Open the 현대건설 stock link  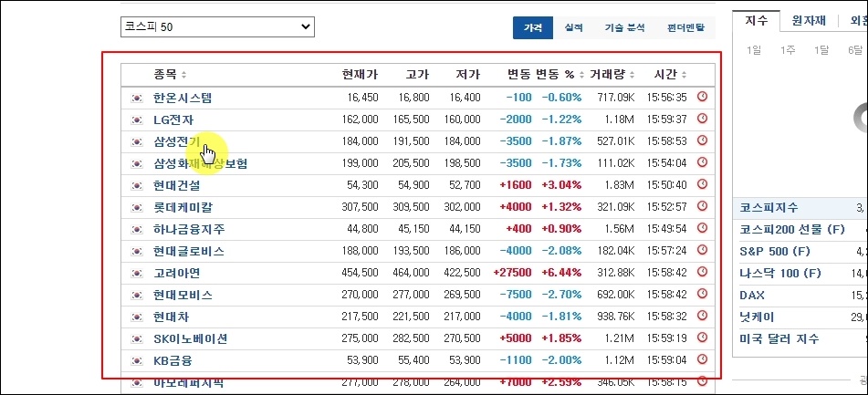tap(176, 185)
